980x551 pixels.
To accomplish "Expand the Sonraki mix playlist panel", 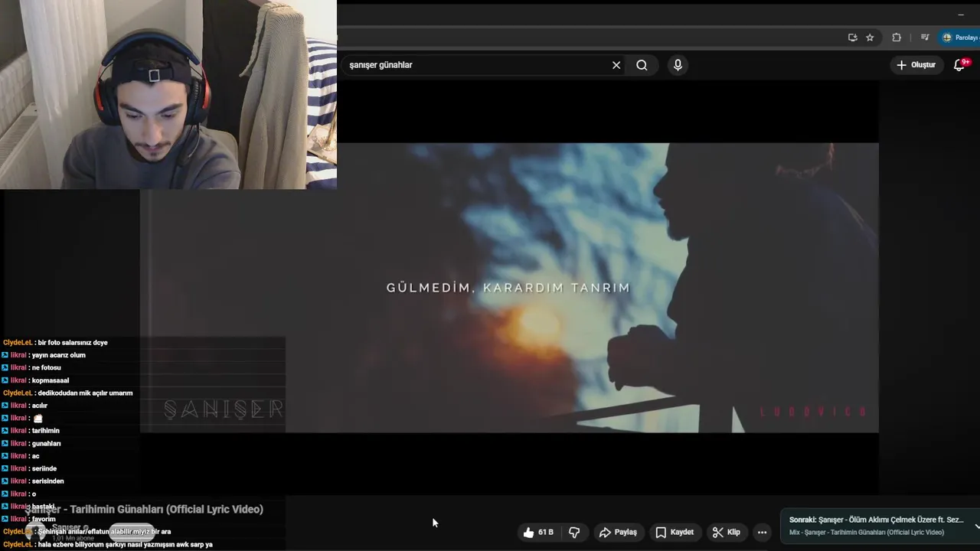I will (976, 526).
